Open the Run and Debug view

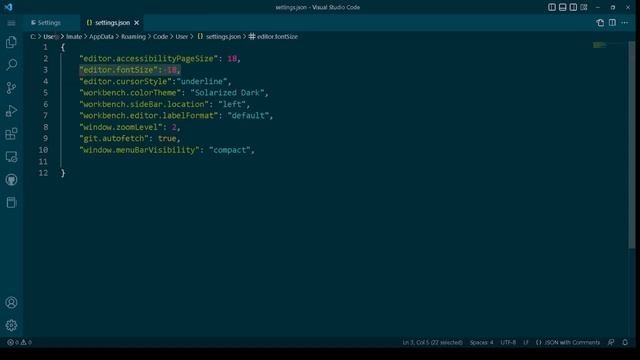tap(11, 111)
